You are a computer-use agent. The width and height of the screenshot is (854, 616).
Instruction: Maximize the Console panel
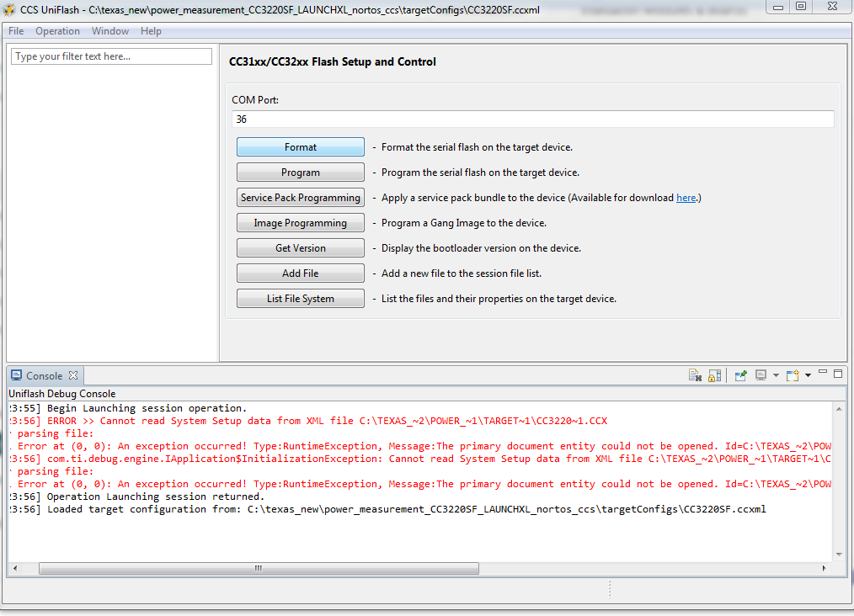point(838,374)
